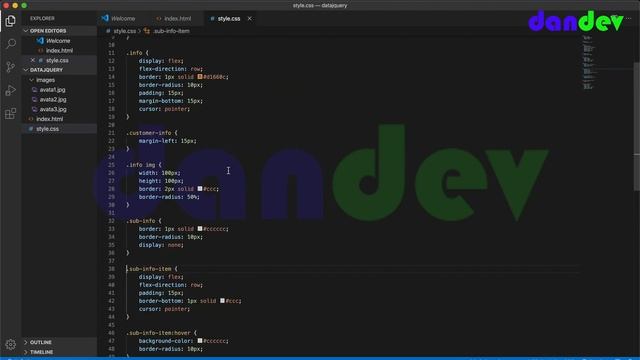Open the editor More Actions menu
The height and width of the screenshot is (360, 640).
(x=629, y=18)
